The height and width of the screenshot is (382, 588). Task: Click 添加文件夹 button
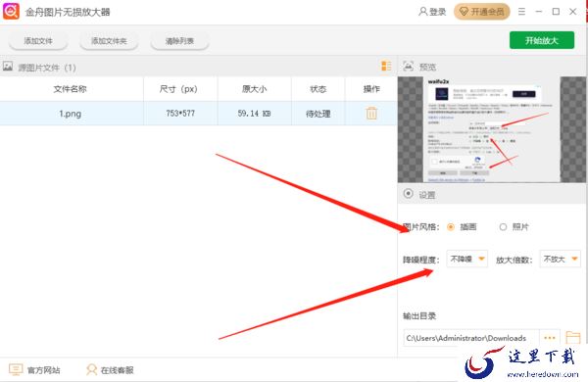tap(109, 41)
